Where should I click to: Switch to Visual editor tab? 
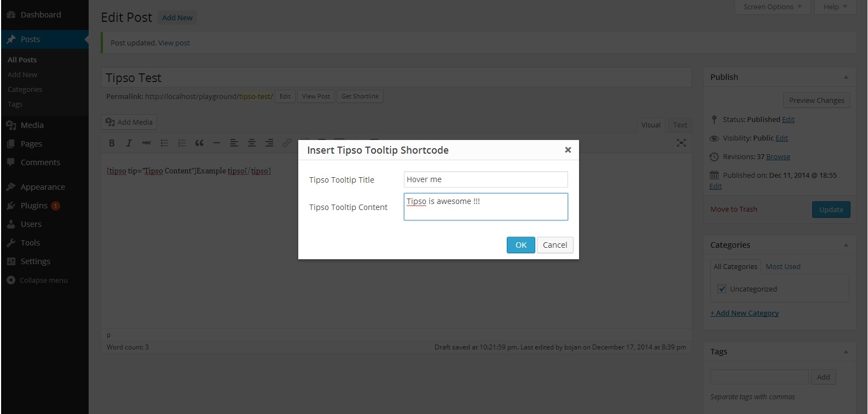click(651, 125)
